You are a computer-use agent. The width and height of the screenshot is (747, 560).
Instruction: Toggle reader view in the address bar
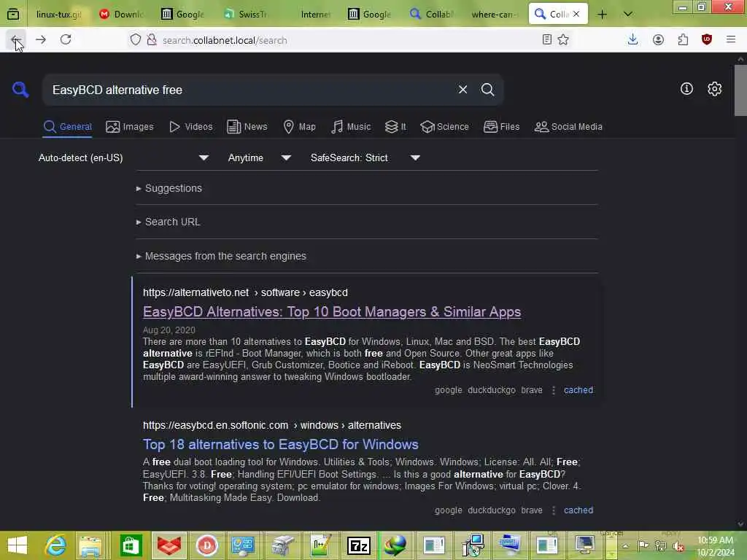click(x=547, y=39)
